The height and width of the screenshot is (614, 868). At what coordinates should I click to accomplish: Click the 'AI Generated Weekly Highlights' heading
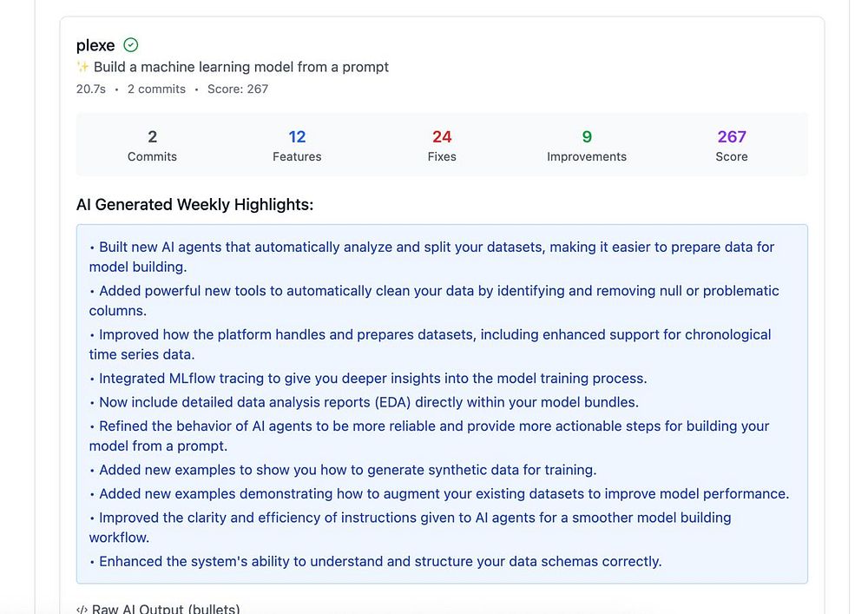click(194, 205)
